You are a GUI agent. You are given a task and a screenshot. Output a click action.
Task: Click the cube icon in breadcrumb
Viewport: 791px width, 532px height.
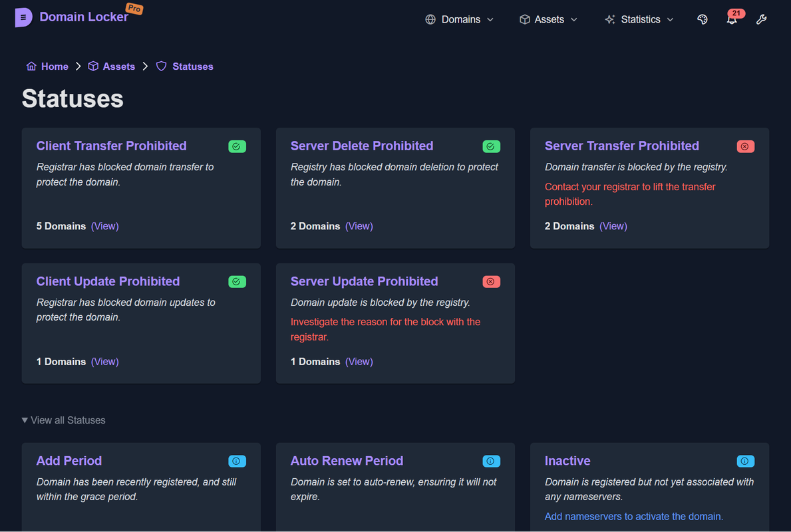[x=93, y=66]
